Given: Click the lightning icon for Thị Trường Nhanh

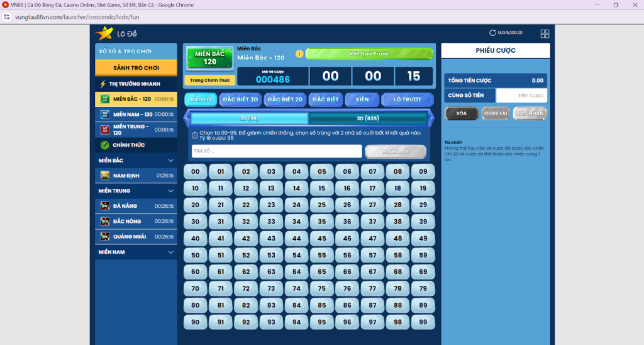Looking at the screenshot, I should coord(103,84).
